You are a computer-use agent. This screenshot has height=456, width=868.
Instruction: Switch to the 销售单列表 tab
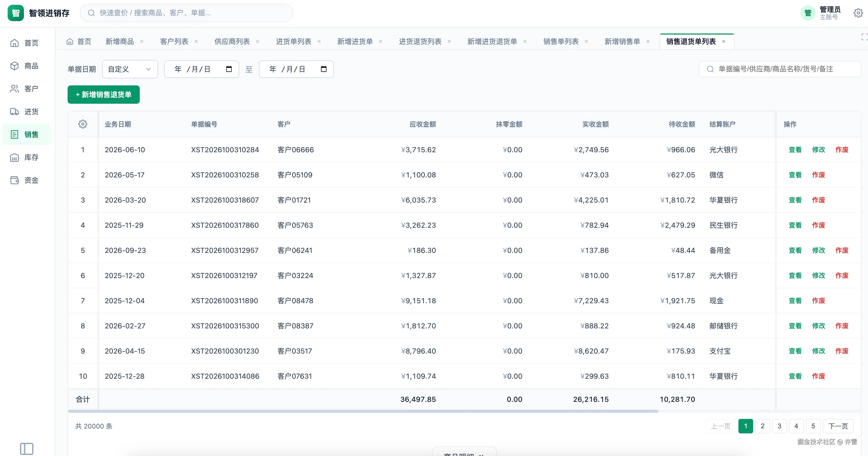pyautogui.click(x=561, y=41)
